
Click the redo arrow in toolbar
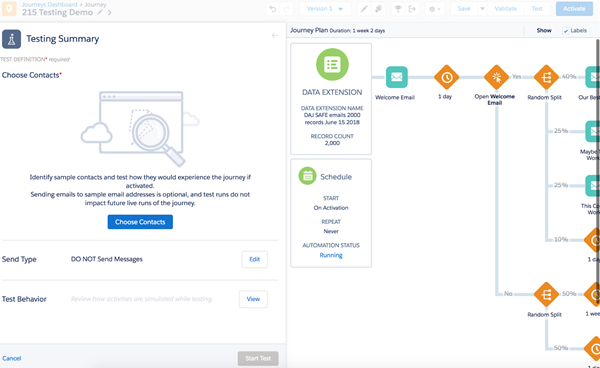point(286,9)
